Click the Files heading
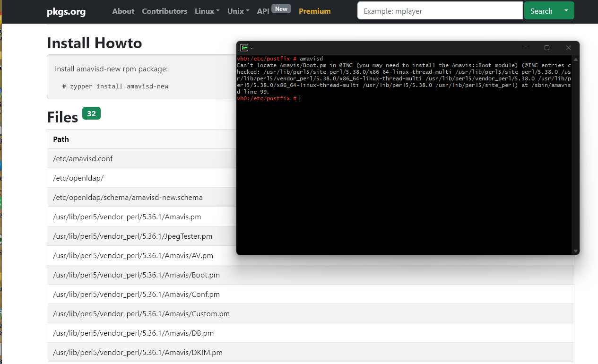The image size is (598, 364). click(62, 117)
